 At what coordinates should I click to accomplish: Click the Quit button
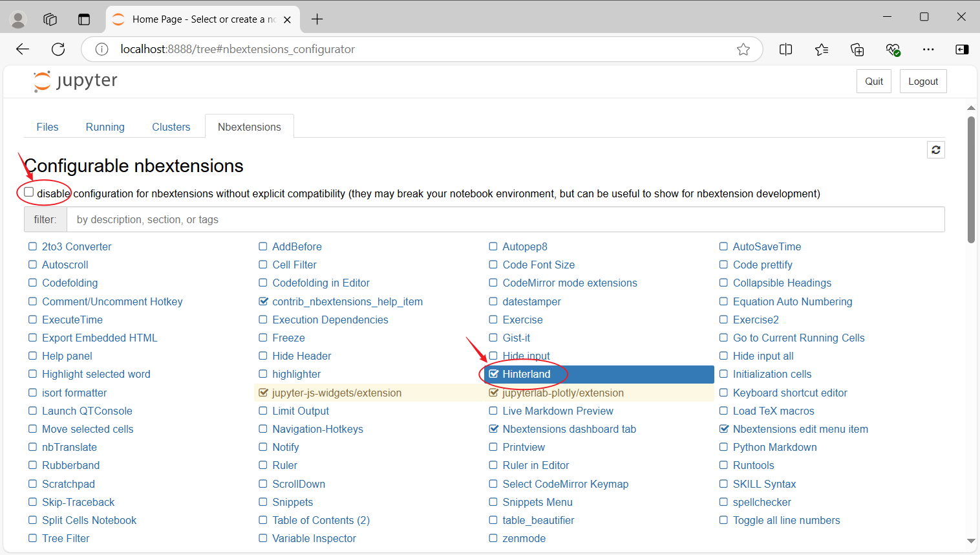[874, 82]
